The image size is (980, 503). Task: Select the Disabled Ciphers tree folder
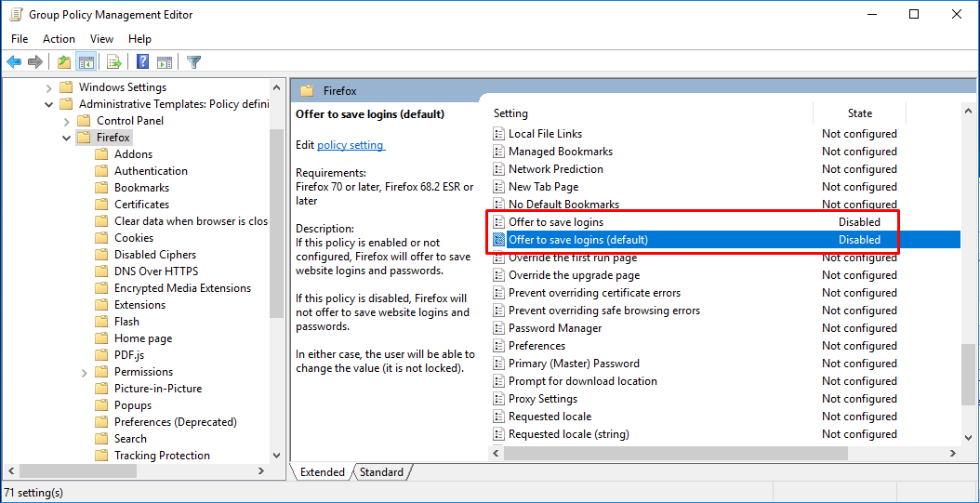155,255
